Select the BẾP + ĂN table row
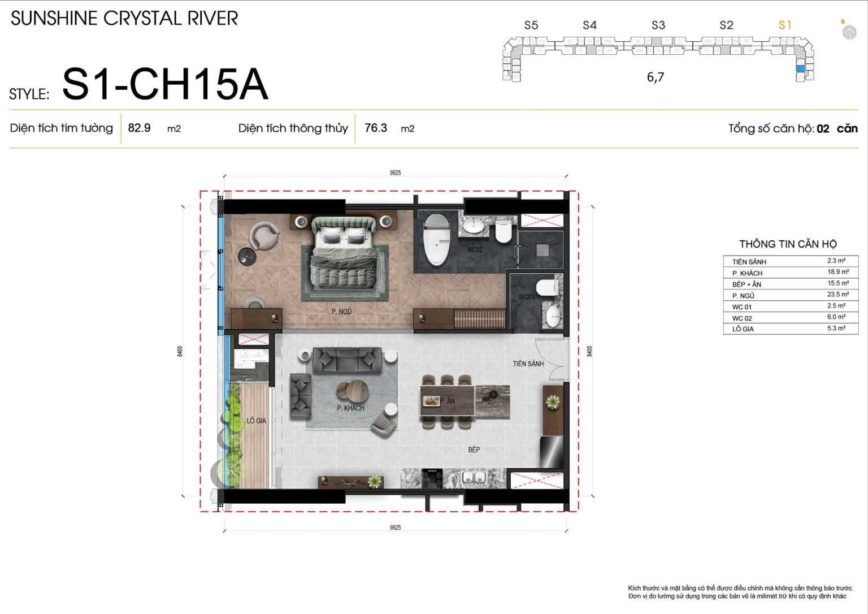 tap(791, 284)
